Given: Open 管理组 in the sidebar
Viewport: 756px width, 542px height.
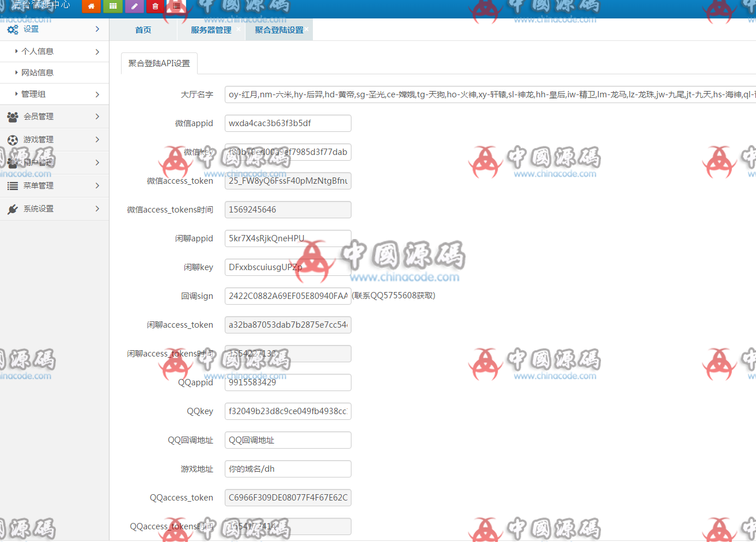Looking at the screenshot, I should tap(54, 94).
